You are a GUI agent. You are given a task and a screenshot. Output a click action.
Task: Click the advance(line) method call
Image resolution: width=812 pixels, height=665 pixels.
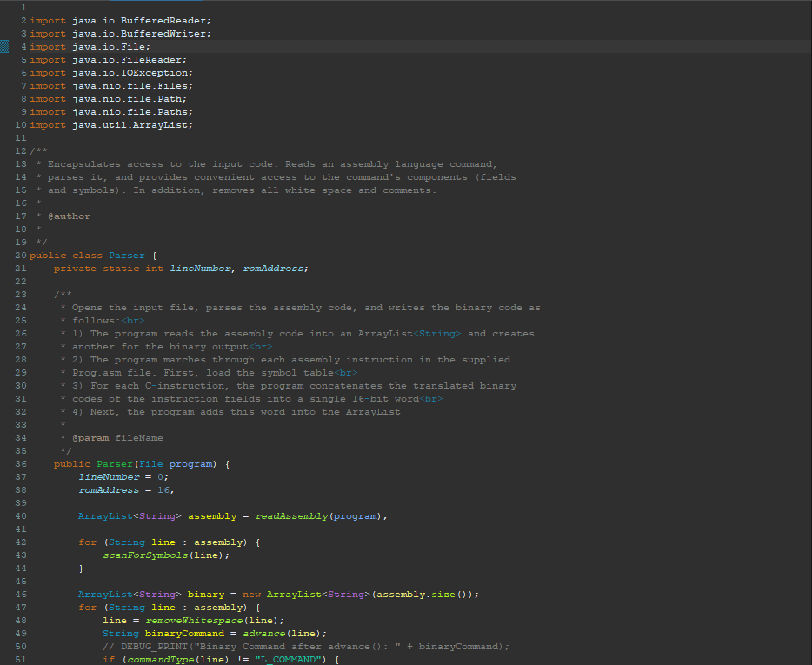click(x=282, y=634)
